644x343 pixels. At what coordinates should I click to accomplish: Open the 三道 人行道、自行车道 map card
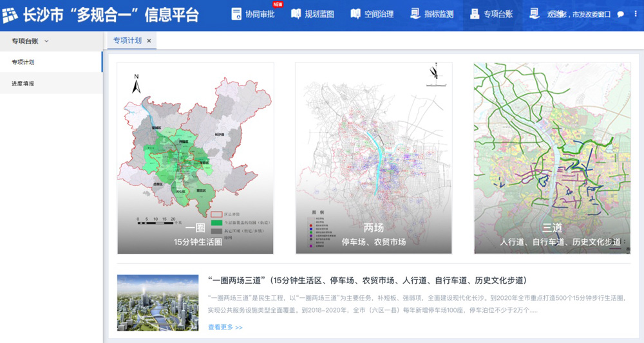[x=552, y=158]
